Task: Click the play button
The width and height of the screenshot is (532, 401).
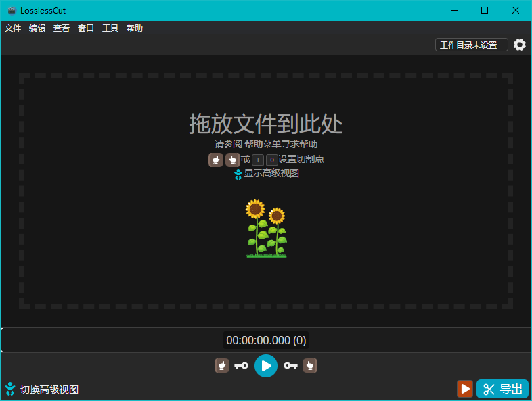Action: 266,366
